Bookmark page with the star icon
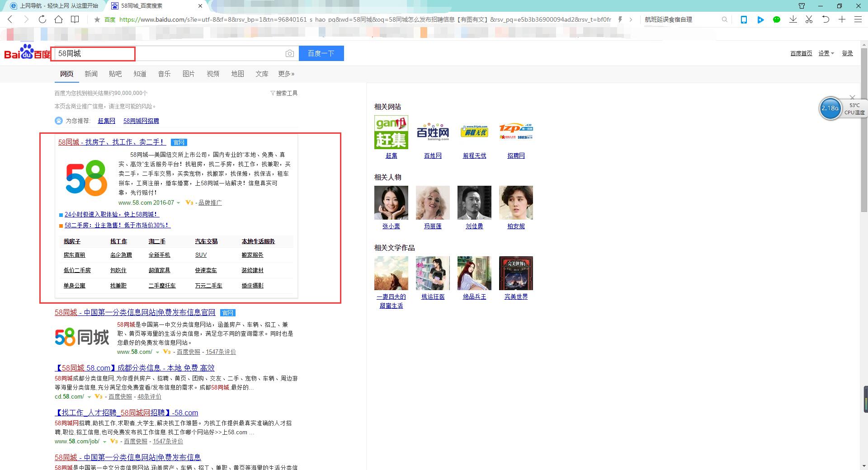The width and height of the screenshot is (868, 470). 97,19
